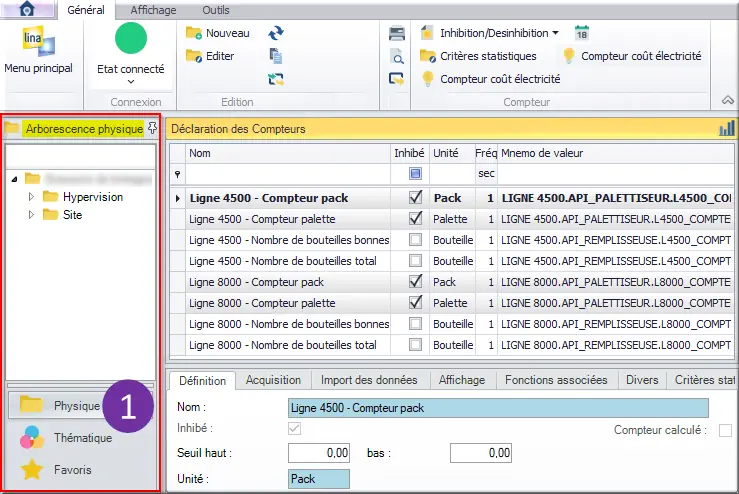
Task: Collapse the root tree folder
Action: (x=15, y=179)
